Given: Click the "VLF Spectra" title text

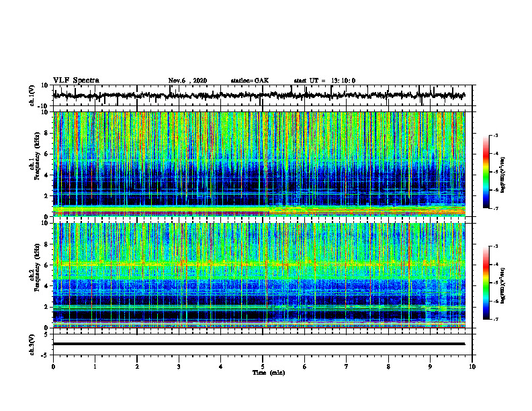Looking at the screenshot, I should [x=76, y=81].
